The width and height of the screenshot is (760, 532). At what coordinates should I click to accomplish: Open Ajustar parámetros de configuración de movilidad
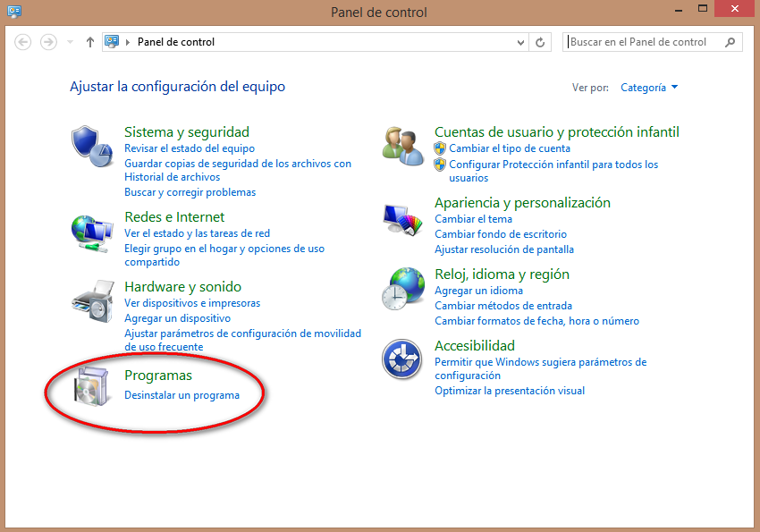(x=243, y=340)
